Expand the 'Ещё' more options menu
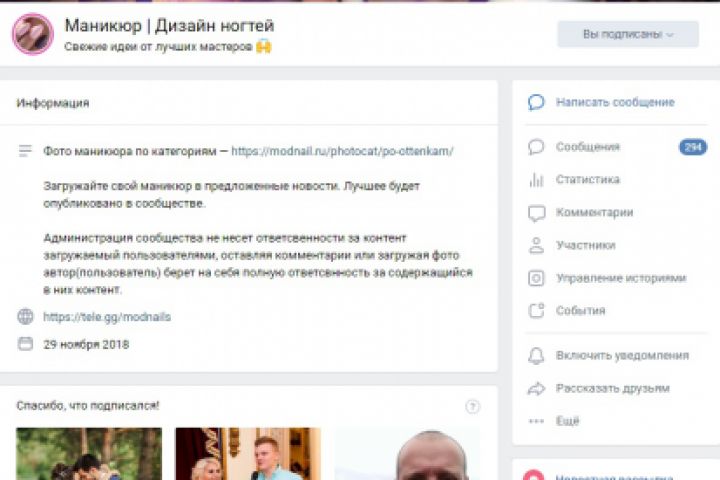Screen dimensions: 720x480 [x=554, y=421]
